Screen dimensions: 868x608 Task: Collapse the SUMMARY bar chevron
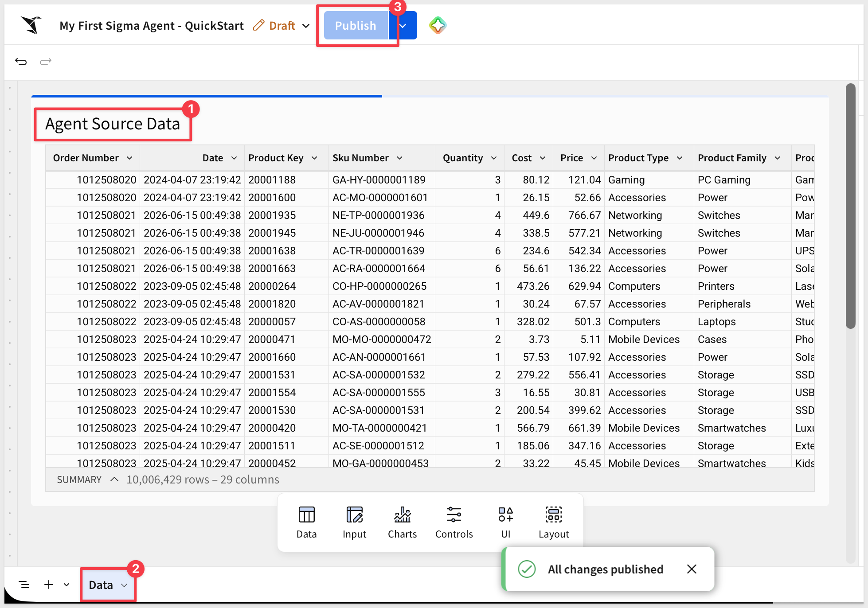114,479
